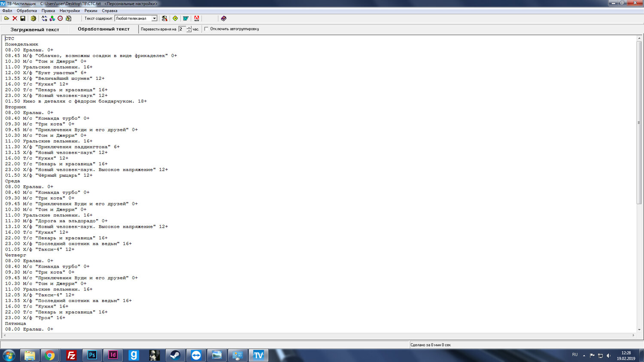644x362 pixels.
Task: Click the TV app icon in the taskbar
Action: pyautogui.click(x=258, y=355)
